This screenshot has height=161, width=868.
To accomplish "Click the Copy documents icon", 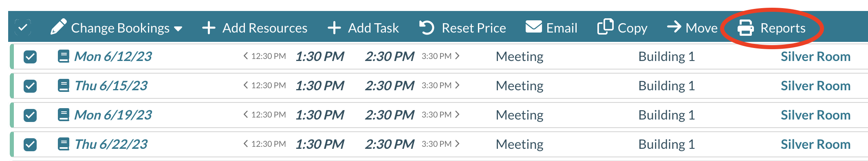I will click(x=605, y=27).
